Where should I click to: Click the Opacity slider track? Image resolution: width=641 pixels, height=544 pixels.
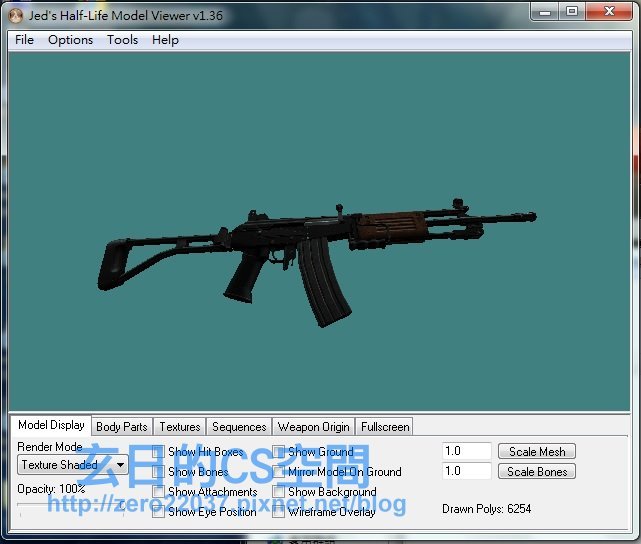[x=72, y=506]
